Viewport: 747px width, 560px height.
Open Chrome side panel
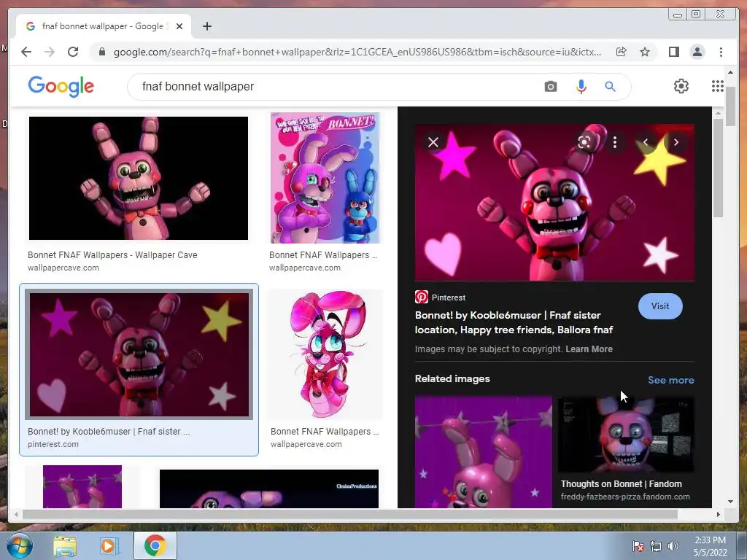pos(673,52)
